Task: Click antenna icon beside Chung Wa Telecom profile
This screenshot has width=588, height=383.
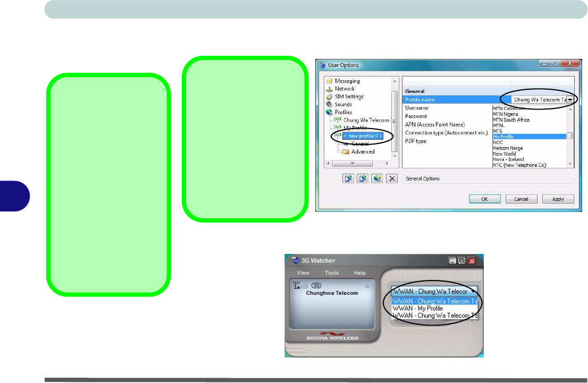Action: click(x=338, y=120)
